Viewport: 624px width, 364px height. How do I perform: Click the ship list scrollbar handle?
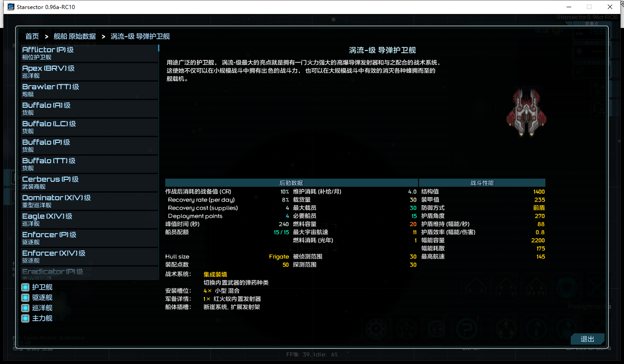click(159, 48)
